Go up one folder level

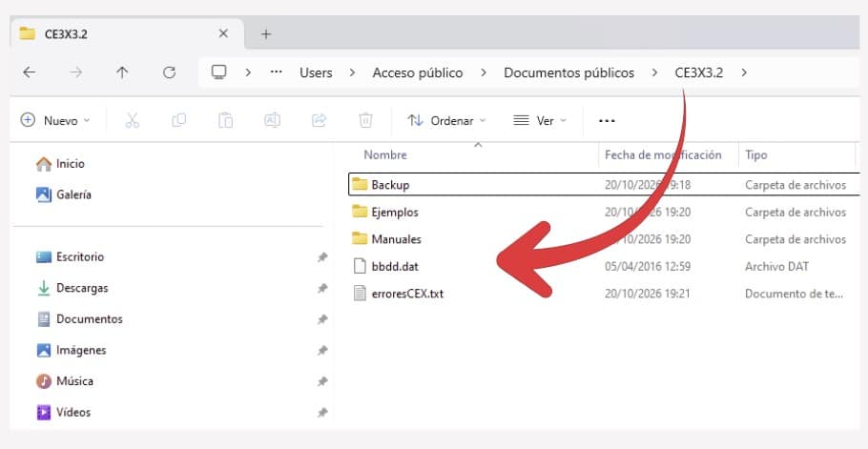(122, 71)
